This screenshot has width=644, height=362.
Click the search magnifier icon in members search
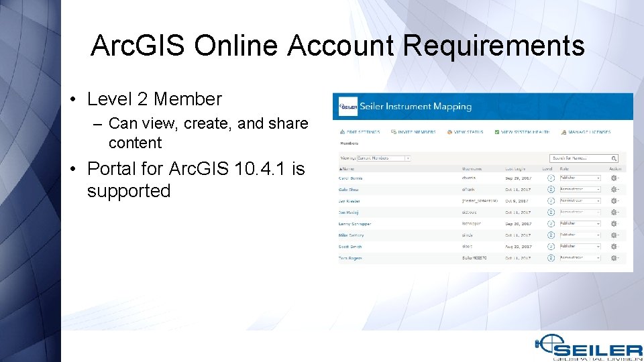pyautogui.click(x=614, y=158)
